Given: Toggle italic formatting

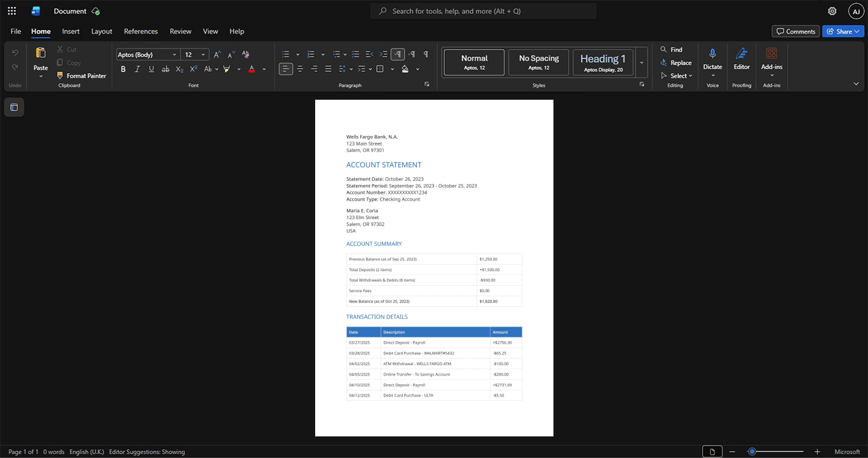Looking at the screenshot, I should (137, 69).
